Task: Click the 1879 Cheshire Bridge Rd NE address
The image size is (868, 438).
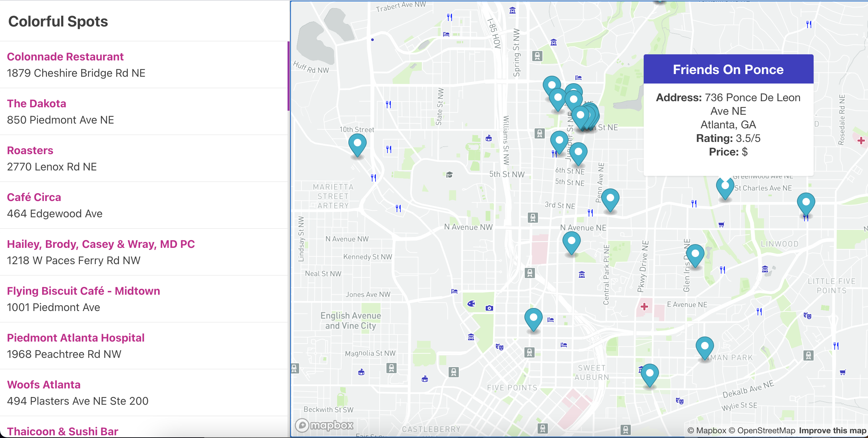Action: point(76,73)
